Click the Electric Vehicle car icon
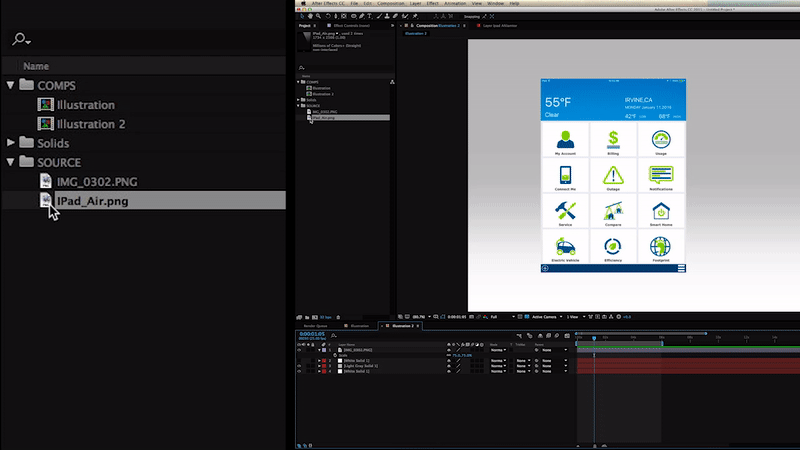800x450 pixels. (566, 246)
